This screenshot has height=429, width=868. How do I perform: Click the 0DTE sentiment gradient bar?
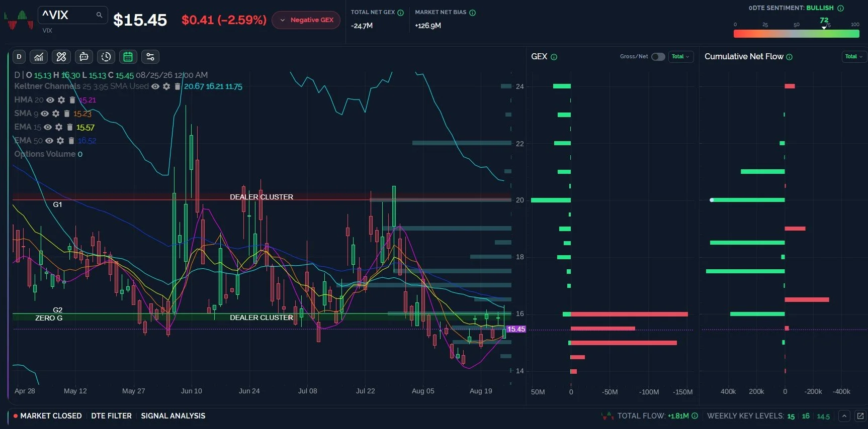(x=797, y=34)
